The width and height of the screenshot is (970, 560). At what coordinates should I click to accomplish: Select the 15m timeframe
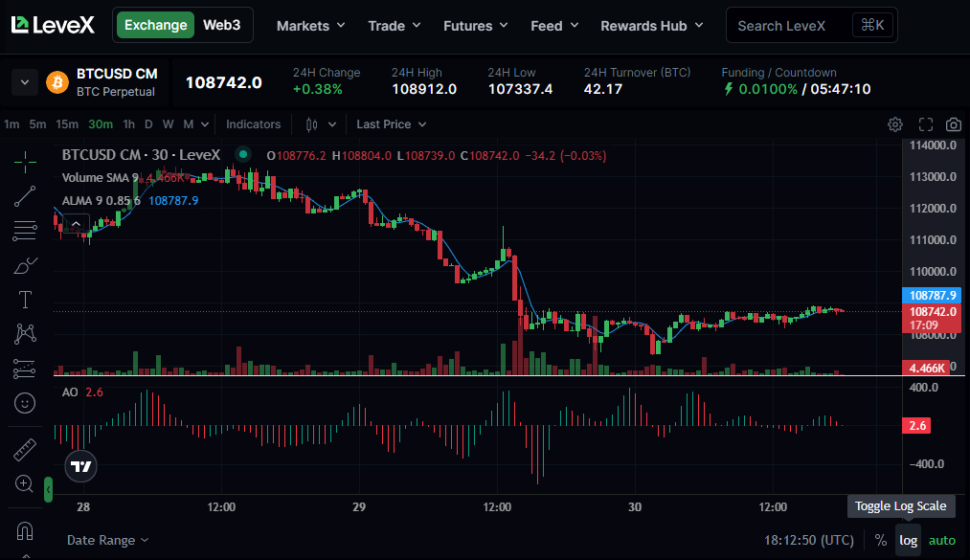pyautogui.click(x=67, y=124)
